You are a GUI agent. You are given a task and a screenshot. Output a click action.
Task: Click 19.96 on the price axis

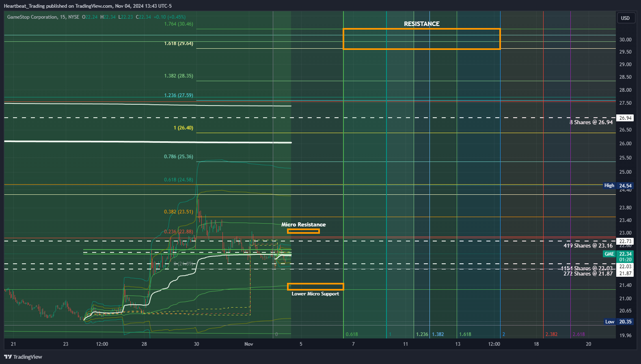point(625,336)
